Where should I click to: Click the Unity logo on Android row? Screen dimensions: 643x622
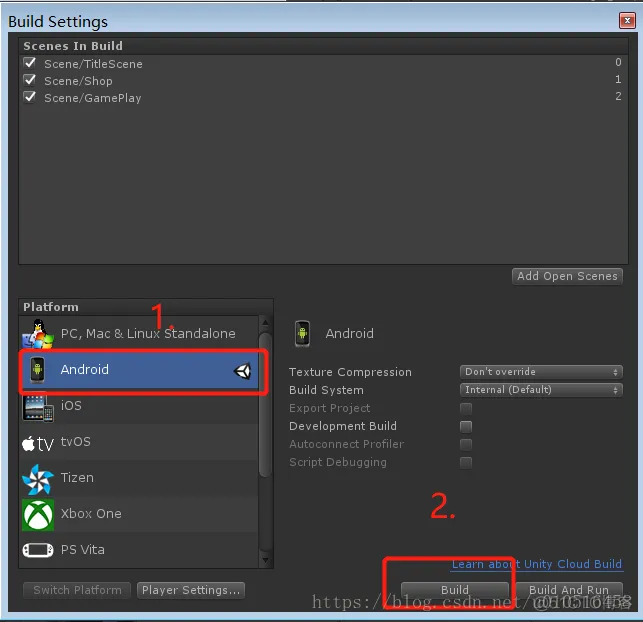click(242, 371)
